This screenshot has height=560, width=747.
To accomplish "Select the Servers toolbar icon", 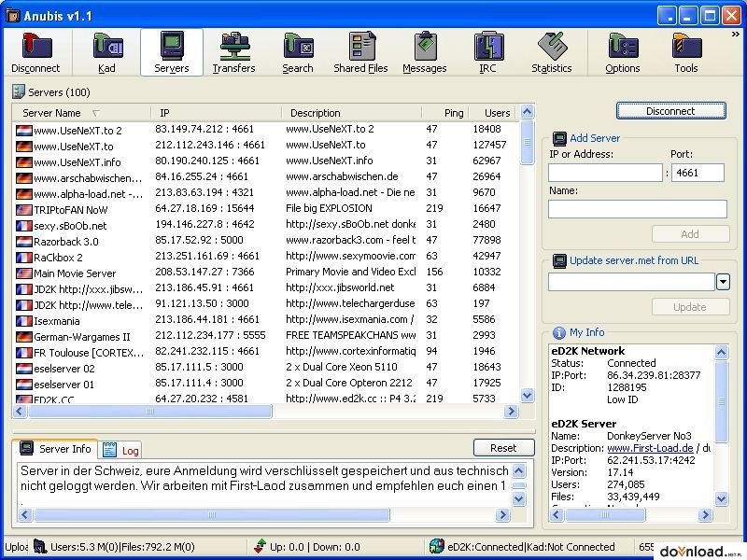I will tap(172, 52).
